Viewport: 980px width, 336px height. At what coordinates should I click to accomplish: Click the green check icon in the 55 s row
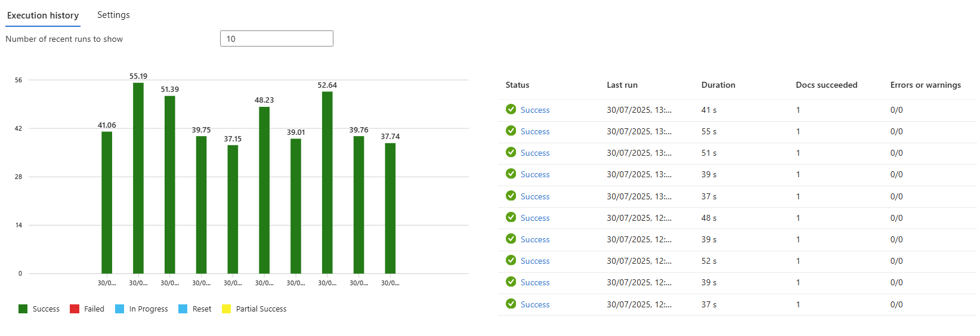(x=511, y=131)
